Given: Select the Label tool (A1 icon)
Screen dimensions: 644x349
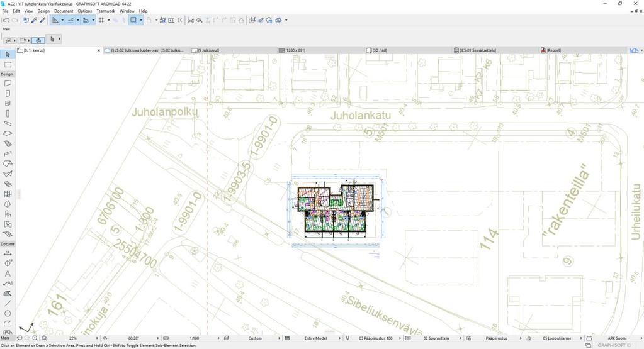Looking at the screenshot, I should [x=8, y=284].
